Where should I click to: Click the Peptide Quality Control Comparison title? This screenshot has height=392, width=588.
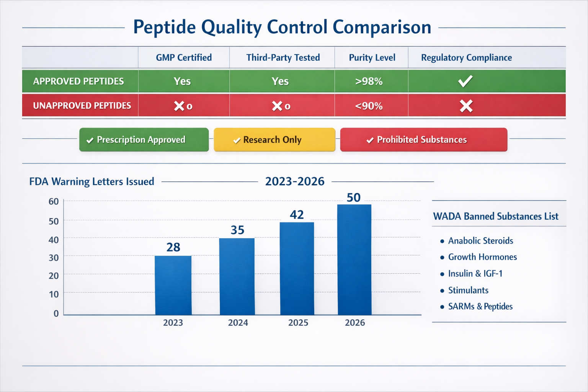pos(282,27)
